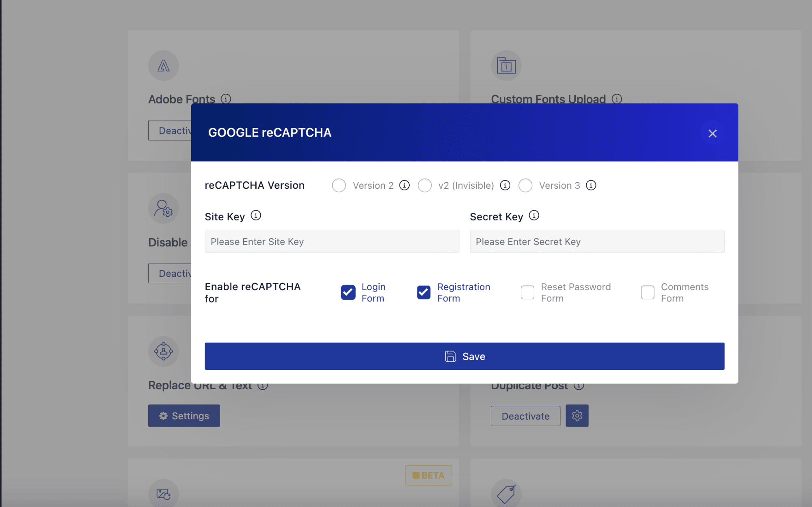Uncheck the Registration Form checkbox
The width and height of the screenshot is (812, 507).
click(424, 292)
